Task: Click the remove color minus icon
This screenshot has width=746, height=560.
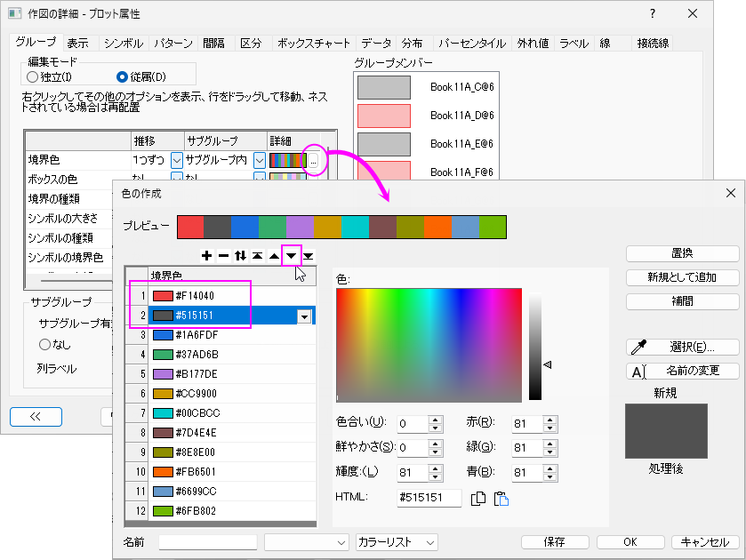Action: [x=223, y=256]
